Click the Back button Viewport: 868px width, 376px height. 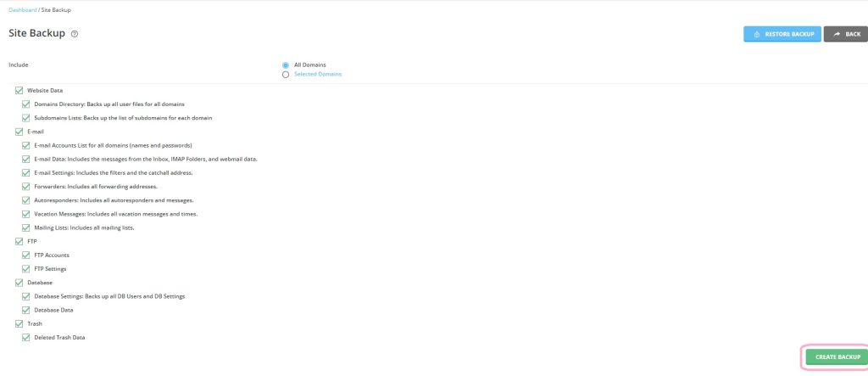845,34
